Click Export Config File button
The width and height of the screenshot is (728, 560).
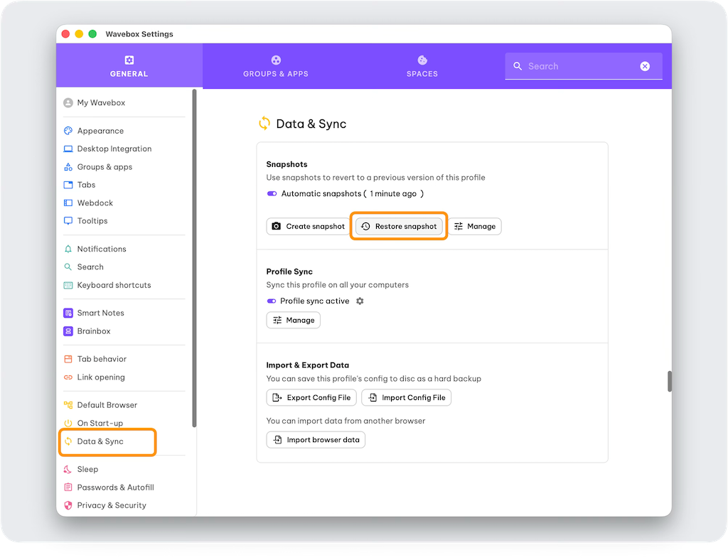coord(311,398)
